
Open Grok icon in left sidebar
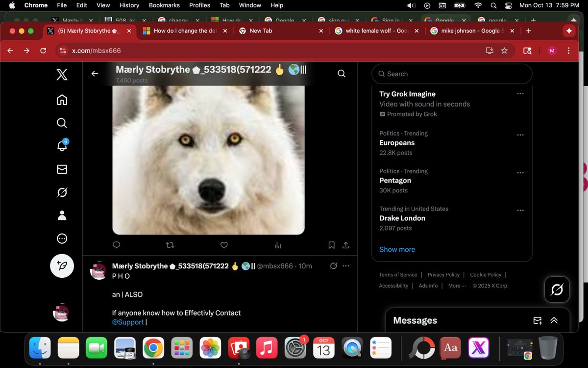(x=62, y=192)
